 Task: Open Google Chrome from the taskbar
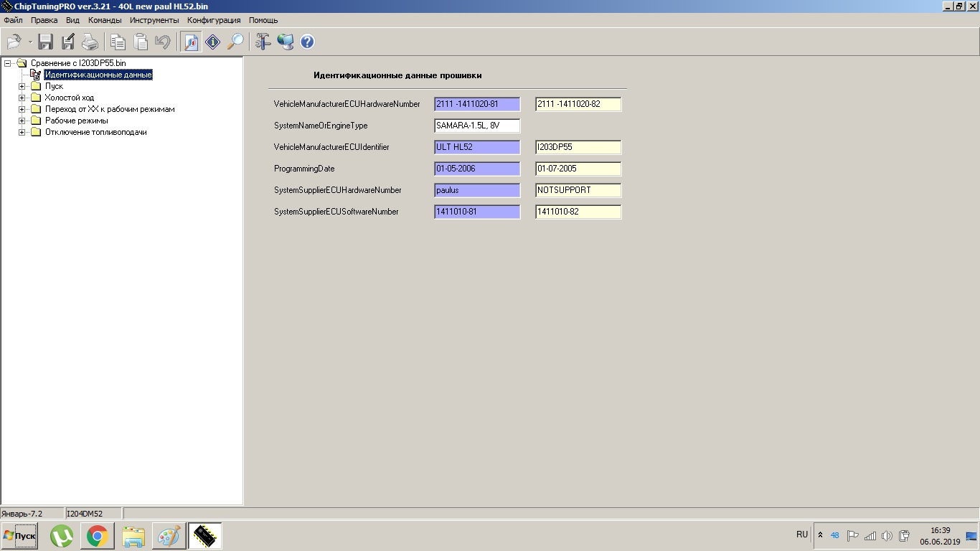pos(98,536)
